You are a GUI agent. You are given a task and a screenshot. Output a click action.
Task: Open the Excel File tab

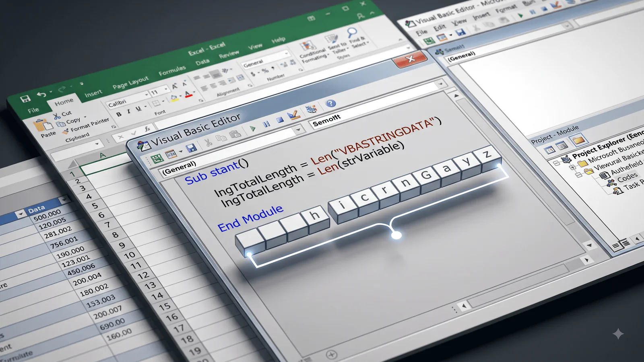click(33, 110)
